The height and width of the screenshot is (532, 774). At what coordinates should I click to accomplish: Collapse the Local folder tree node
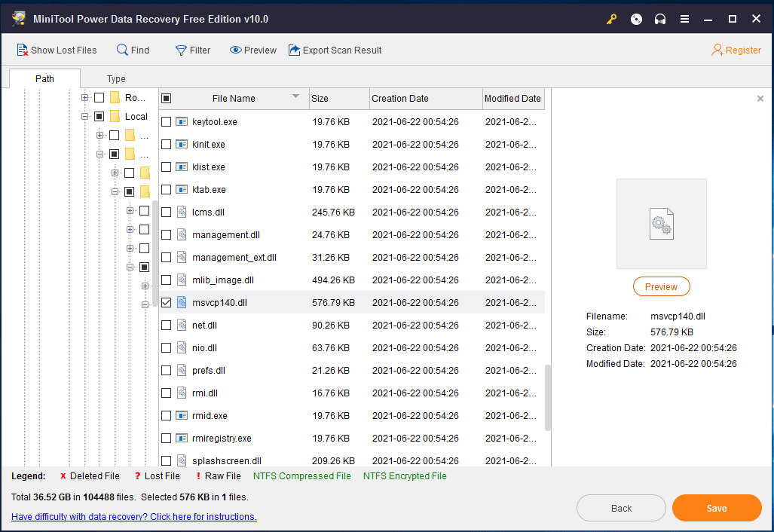[x=85, y=117]
